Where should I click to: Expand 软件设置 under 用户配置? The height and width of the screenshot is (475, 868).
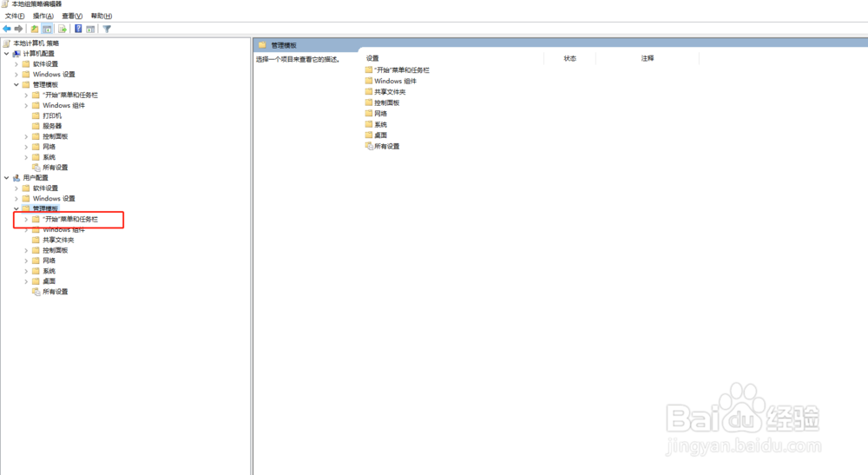16,188
